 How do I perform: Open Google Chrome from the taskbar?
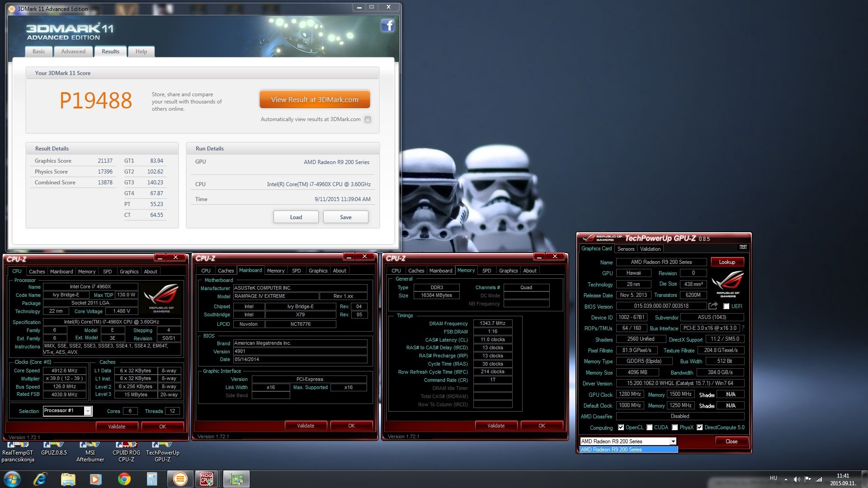pos(124,479)
